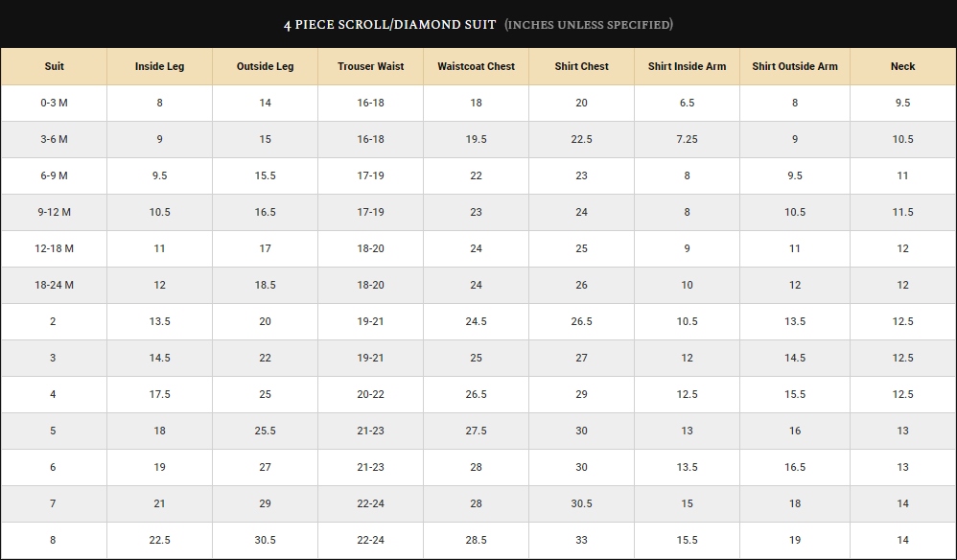This screenshot has height=560, width=957.
Task: Click the 'Outside Leg' column header
Action: 265,67
